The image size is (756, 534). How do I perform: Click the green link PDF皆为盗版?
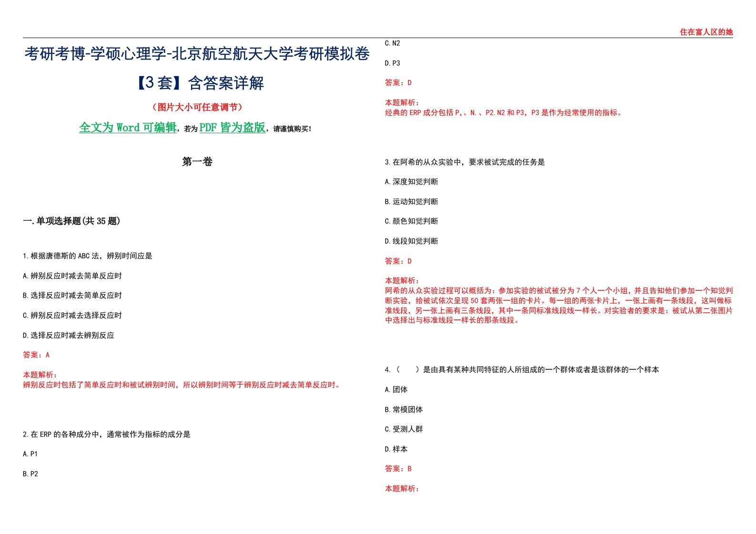(232, 128)
